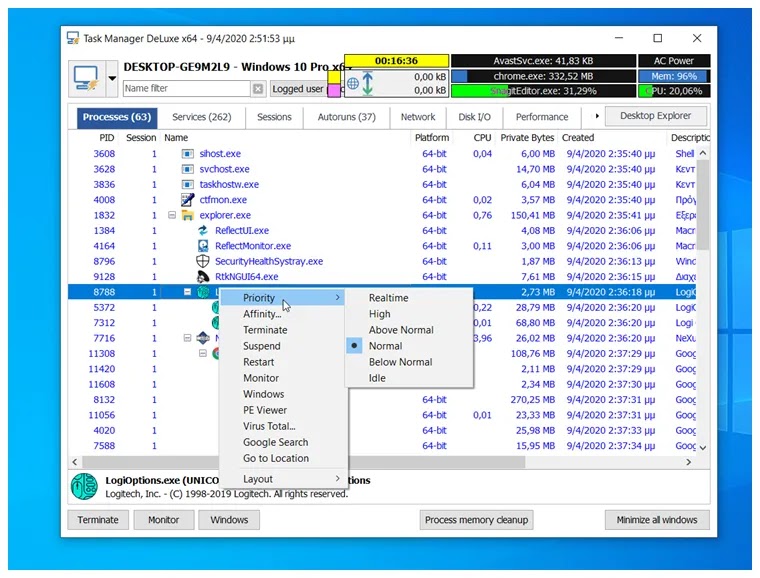Click the network globe icon in header

point(353,84)
